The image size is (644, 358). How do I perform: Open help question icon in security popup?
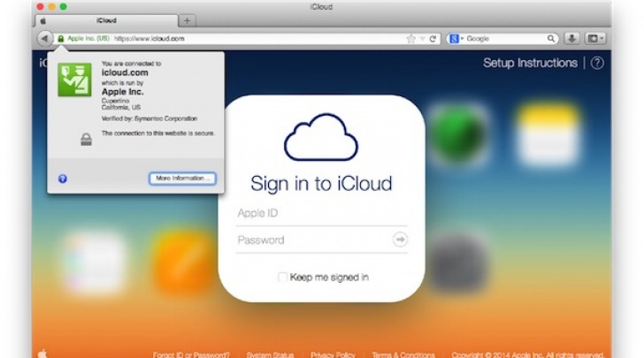(63, 179)
